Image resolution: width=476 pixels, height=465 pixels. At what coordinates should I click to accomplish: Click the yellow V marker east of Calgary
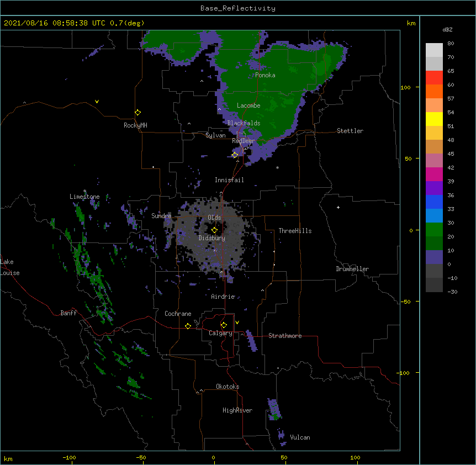tap(237, 323)
